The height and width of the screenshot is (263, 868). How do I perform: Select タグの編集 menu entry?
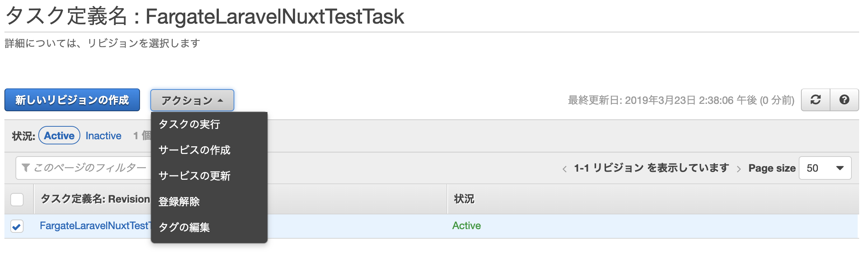tap(184, 227)
